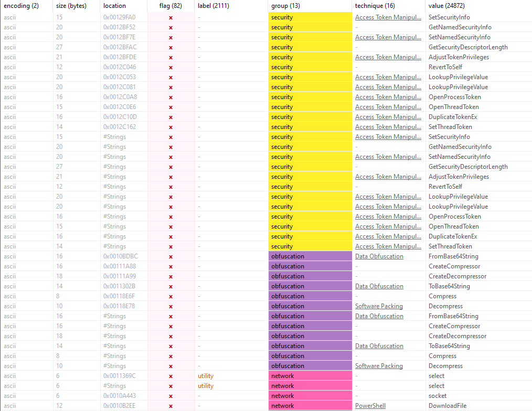532x411 pixels.
Task: Click the flag icon beside the Compress string
Action: coord(169,296)
